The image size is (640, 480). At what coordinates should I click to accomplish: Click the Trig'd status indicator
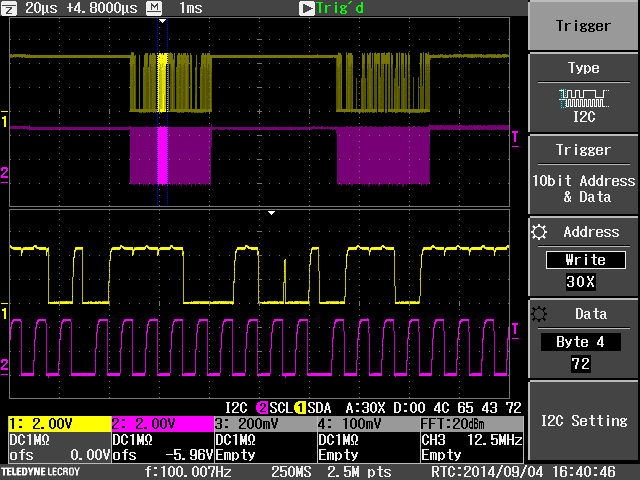tap(340, 8)
